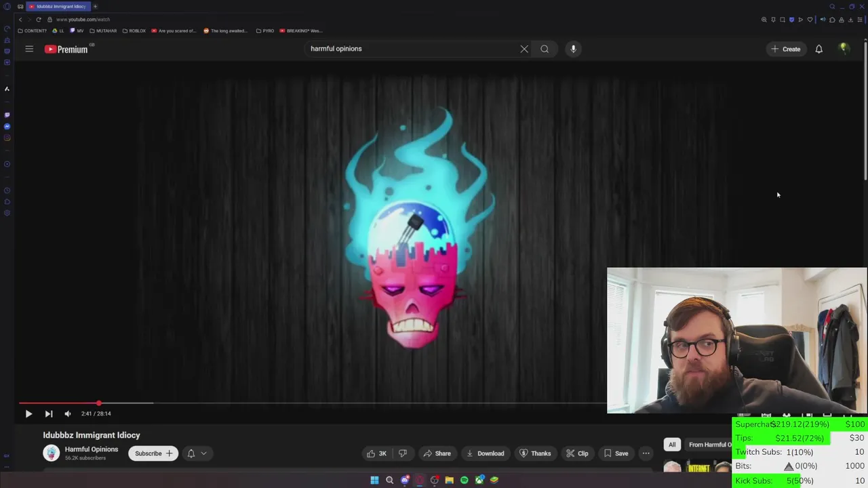
Task: Play the video
Action: (28, 413)
